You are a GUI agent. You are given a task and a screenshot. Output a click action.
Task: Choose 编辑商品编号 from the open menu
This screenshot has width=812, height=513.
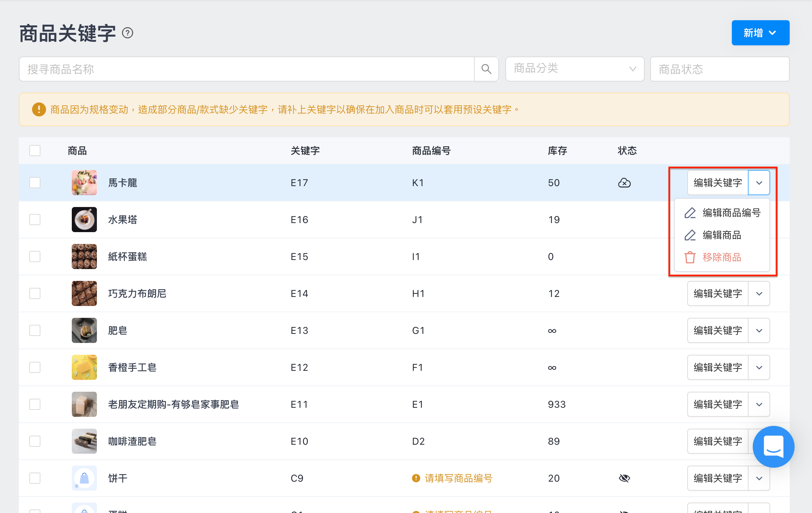click(x=722, y=213)
